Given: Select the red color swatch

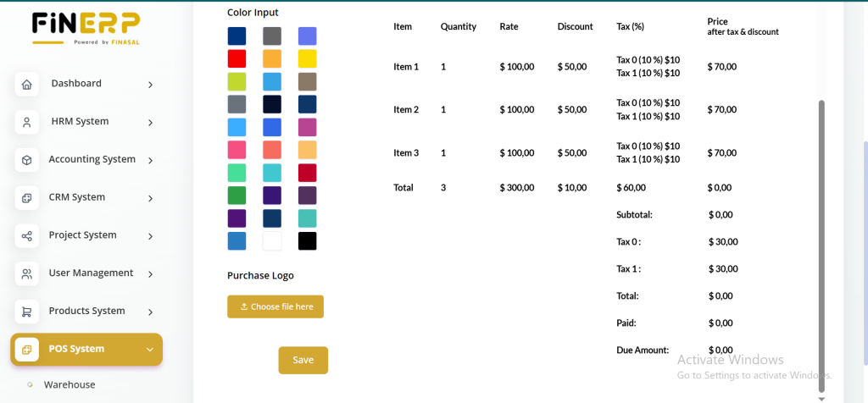Looking at the screenshot, I should point(236,58).
